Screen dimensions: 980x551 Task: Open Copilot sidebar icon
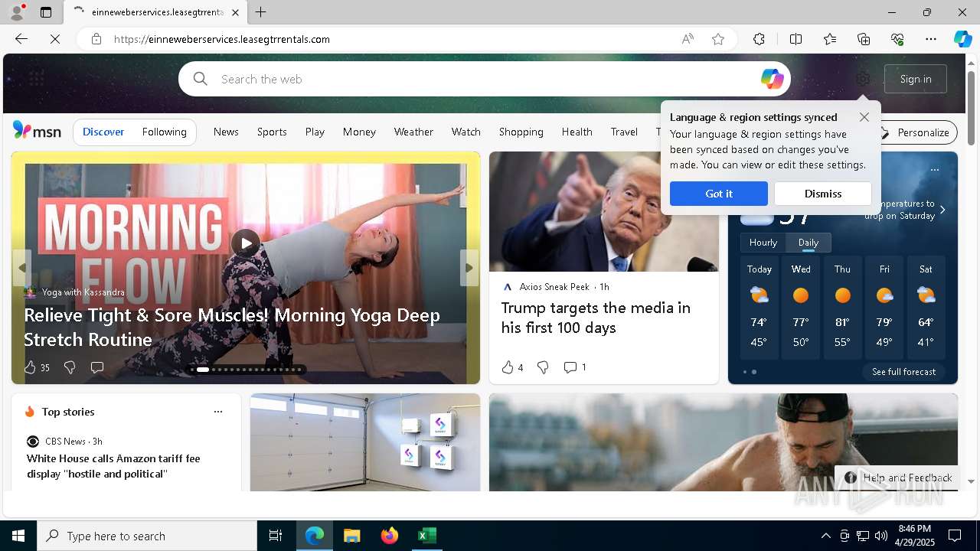[x=962, y=39]
